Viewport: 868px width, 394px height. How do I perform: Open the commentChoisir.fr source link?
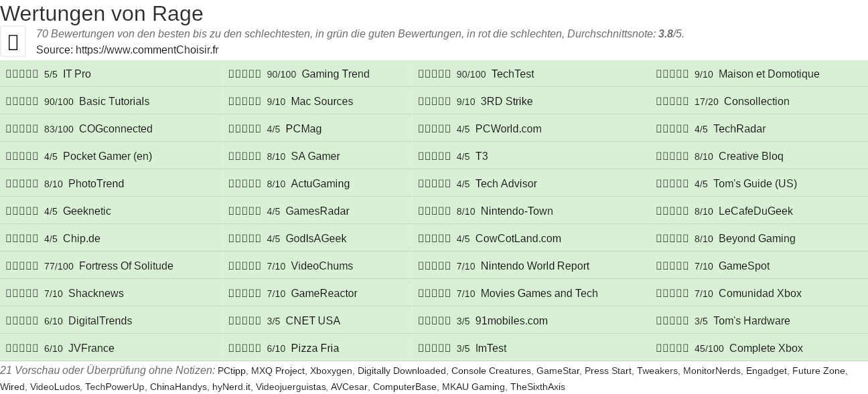pyautogui.click(x=147, y=50)
